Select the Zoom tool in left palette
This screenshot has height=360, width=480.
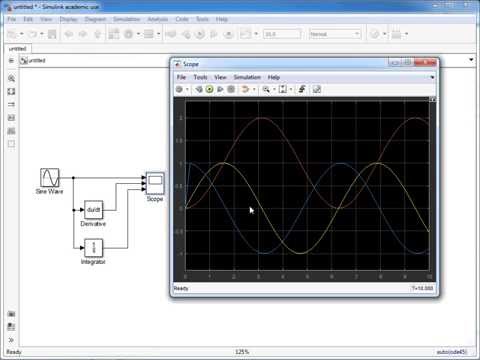coord(11,78)
